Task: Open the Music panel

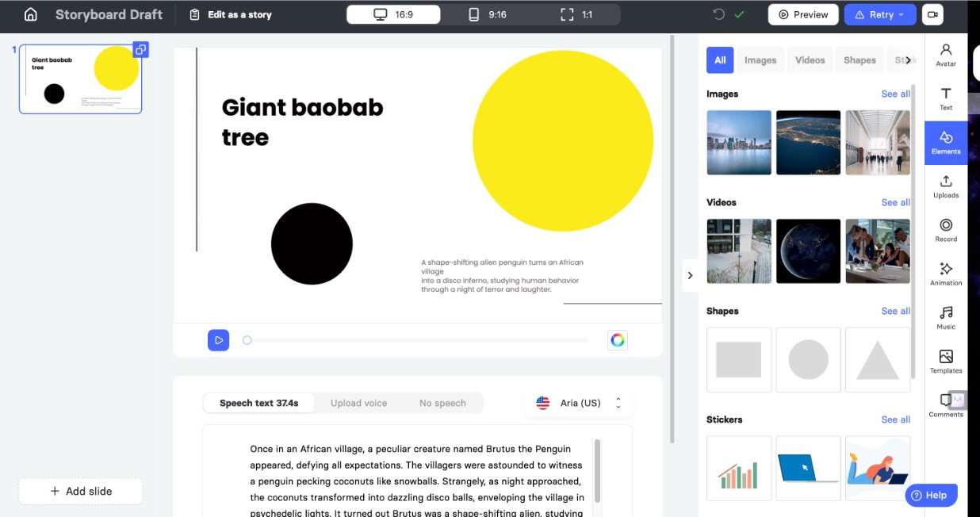Action: tap(945, 317)
